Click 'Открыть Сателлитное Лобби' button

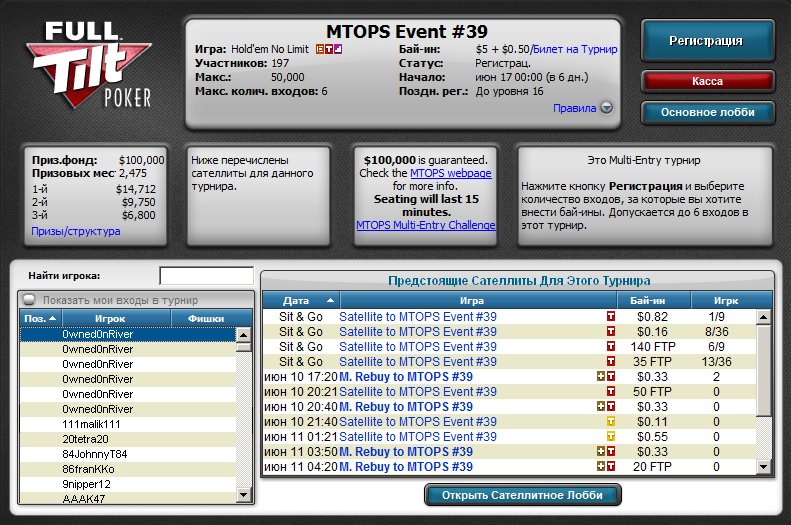[x=523, y=495]
